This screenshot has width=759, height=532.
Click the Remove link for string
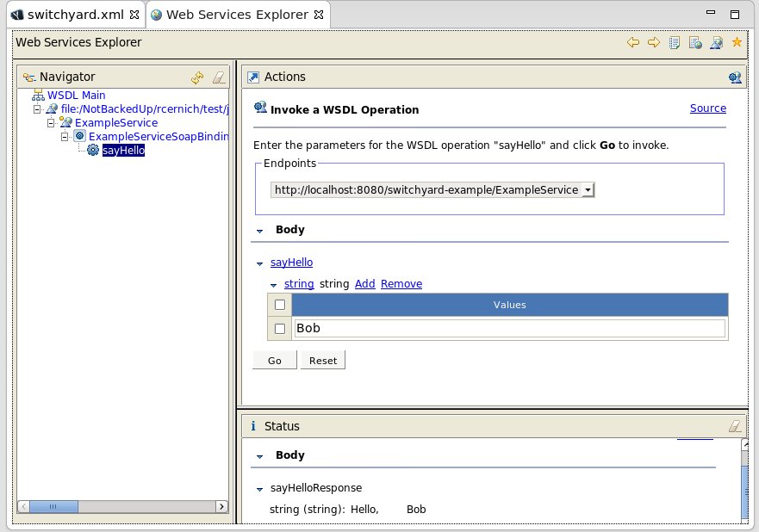(x=401, y=283)
